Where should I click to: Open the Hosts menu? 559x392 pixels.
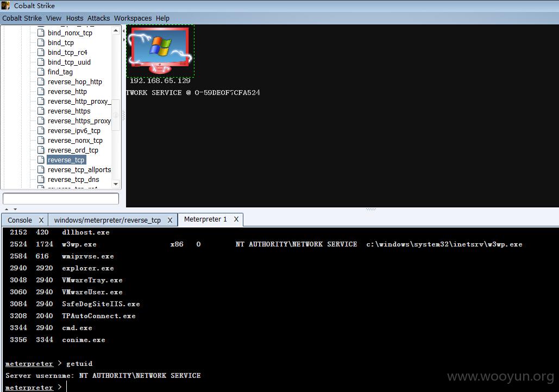(74, 18)
